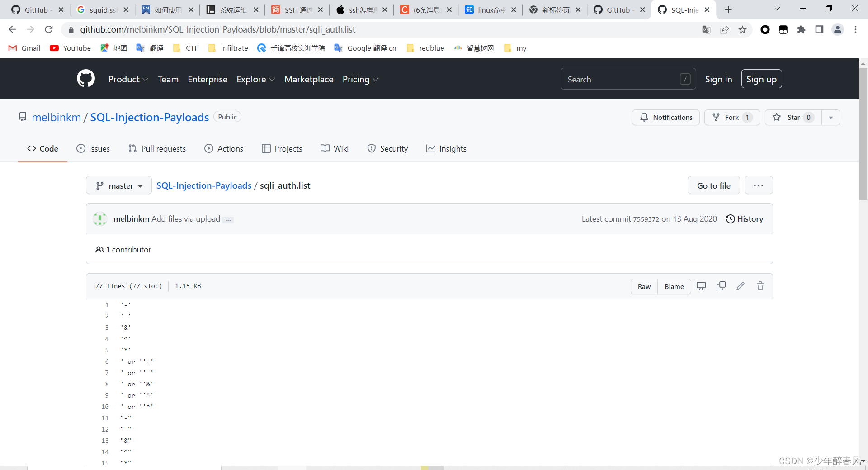Click the Go to file button
The width and height of the screenshot is (868, 470).
tap(713, 185)
